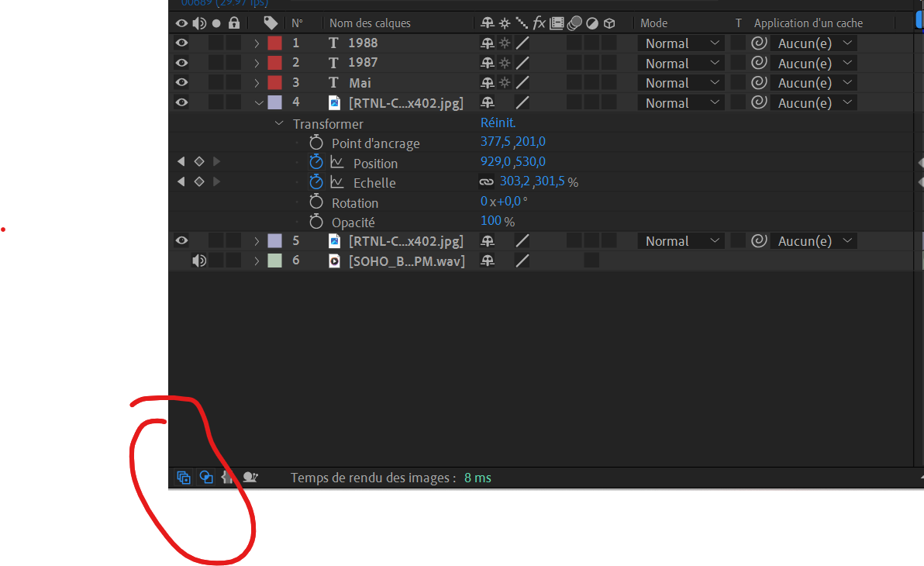Screen dimensions: 924x566
Task: Toggle the layer switches pane icon at bottom
Action: (183, 478)
